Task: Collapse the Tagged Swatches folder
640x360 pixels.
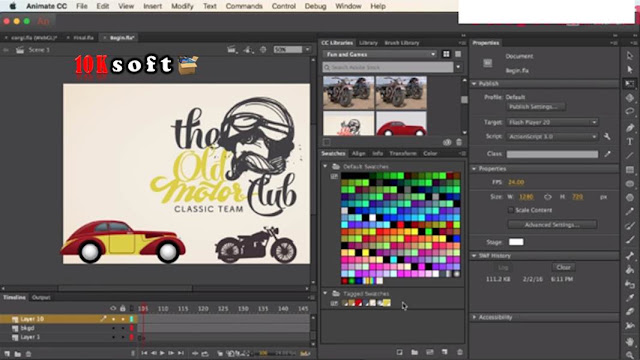Action: 325,293
